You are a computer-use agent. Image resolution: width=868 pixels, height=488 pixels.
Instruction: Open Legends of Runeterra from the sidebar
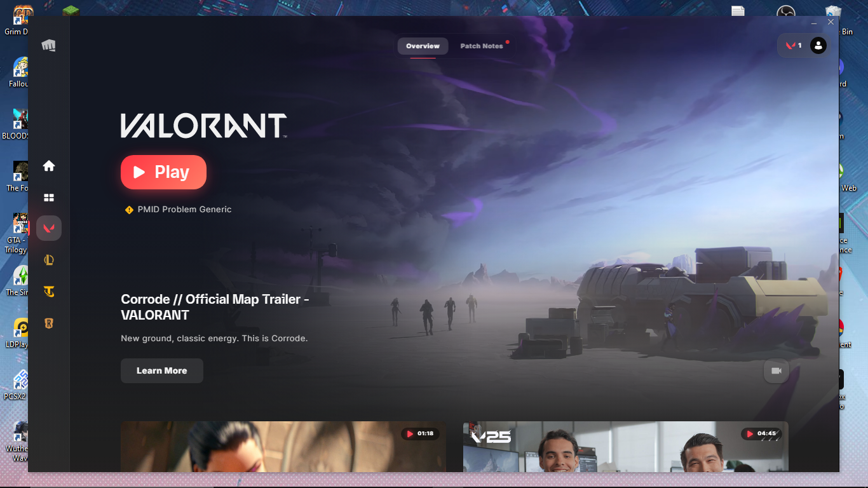click(49, 323)
